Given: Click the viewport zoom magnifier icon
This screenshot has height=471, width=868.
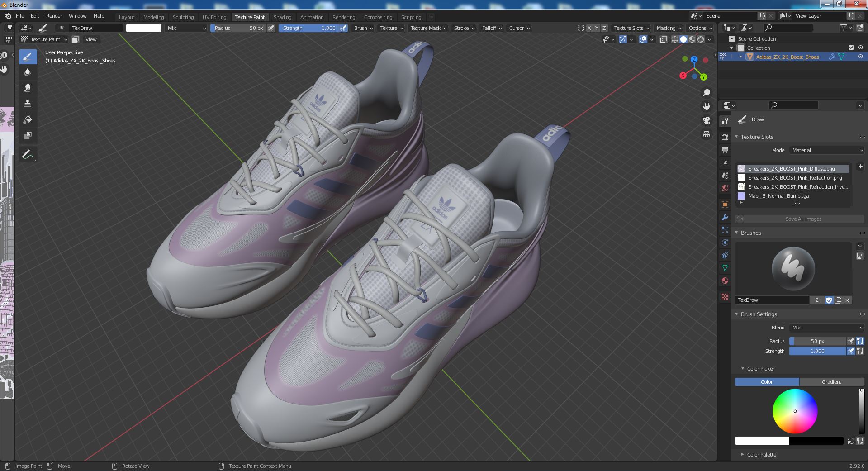Looking at the screenshot, I should (706, 93).
